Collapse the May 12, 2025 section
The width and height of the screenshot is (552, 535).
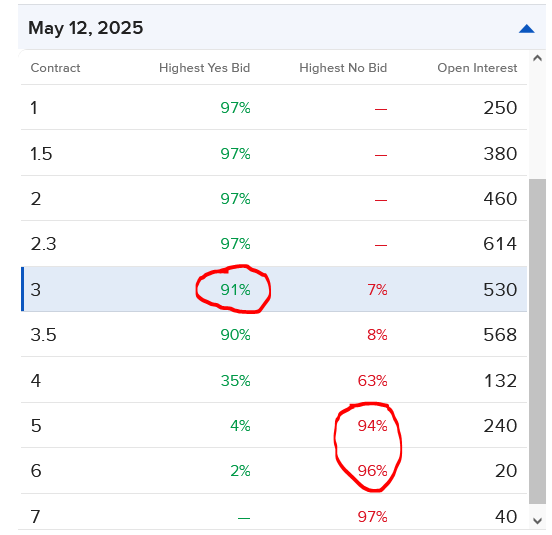(526, 29)
